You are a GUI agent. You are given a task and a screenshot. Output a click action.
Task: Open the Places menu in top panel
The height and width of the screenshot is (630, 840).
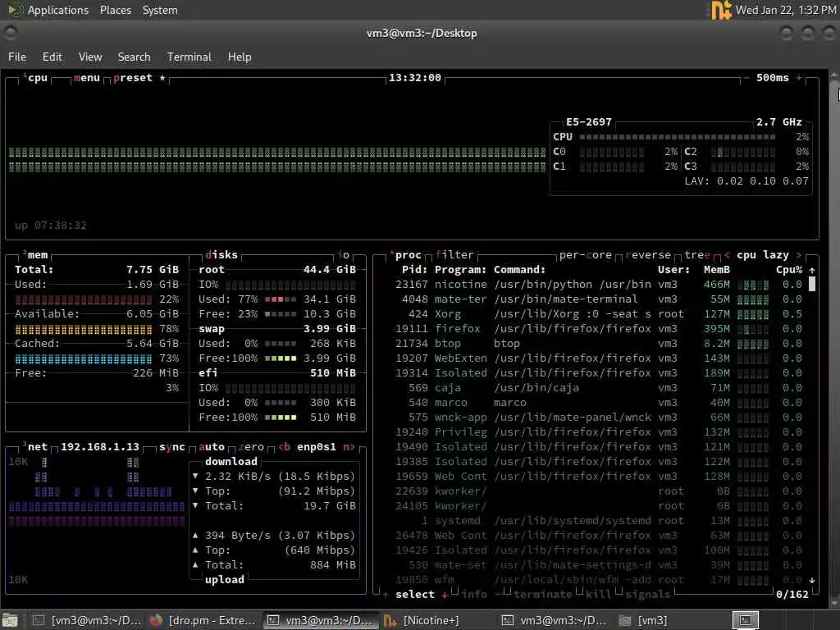(x=115, y=10)
